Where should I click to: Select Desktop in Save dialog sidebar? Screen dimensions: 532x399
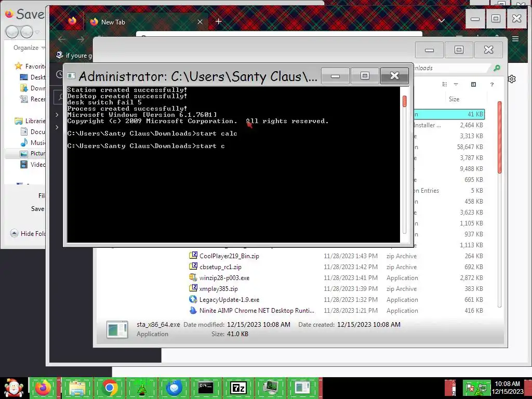(x=33, y=77)
